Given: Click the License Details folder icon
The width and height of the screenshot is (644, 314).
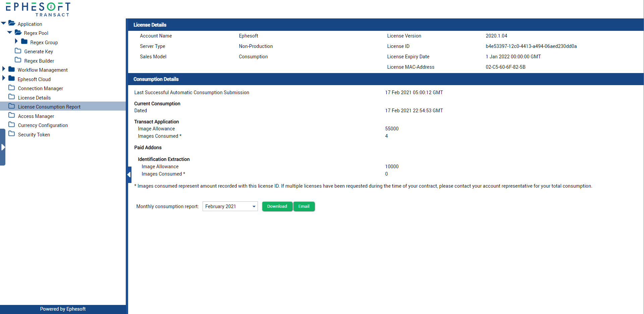Looking at the screenshot, I should 12,97.
